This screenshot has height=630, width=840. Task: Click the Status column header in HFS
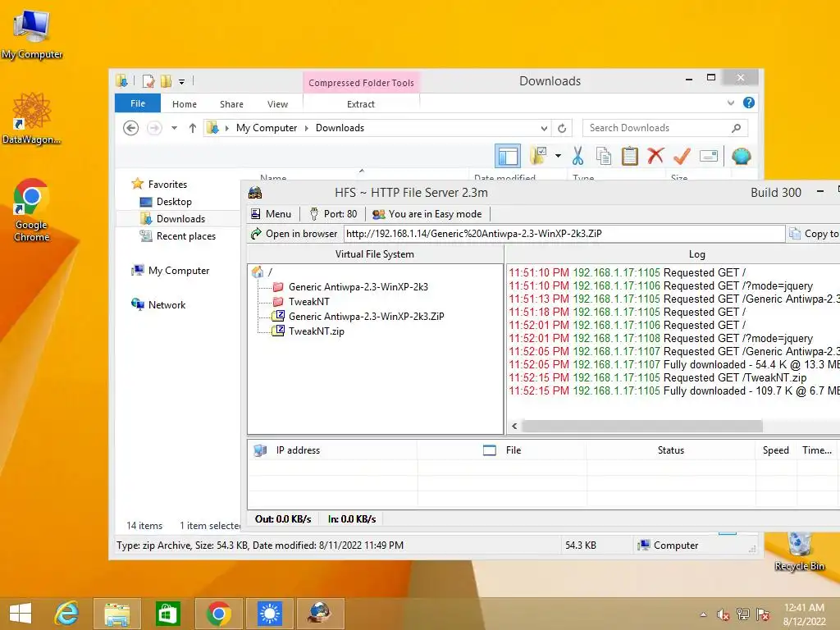671,450
